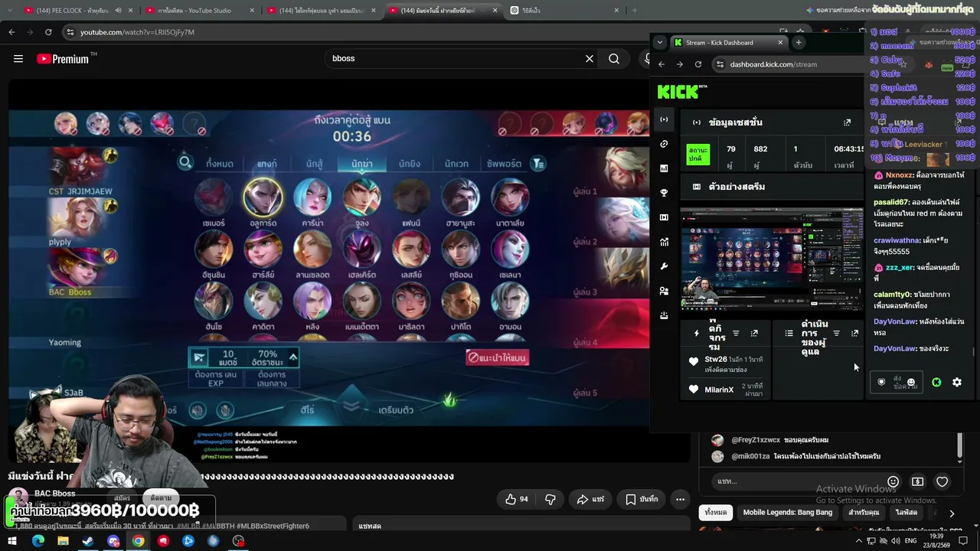Viewport: 980px width, 551px height.
Task: Select the Mobile Legends: Bang Bang chip
Action: [787, 512]
